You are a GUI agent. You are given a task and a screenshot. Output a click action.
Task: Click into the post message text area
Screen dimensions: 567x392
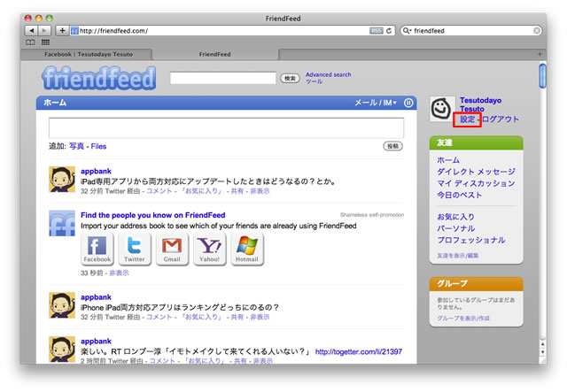click(227, 128)
